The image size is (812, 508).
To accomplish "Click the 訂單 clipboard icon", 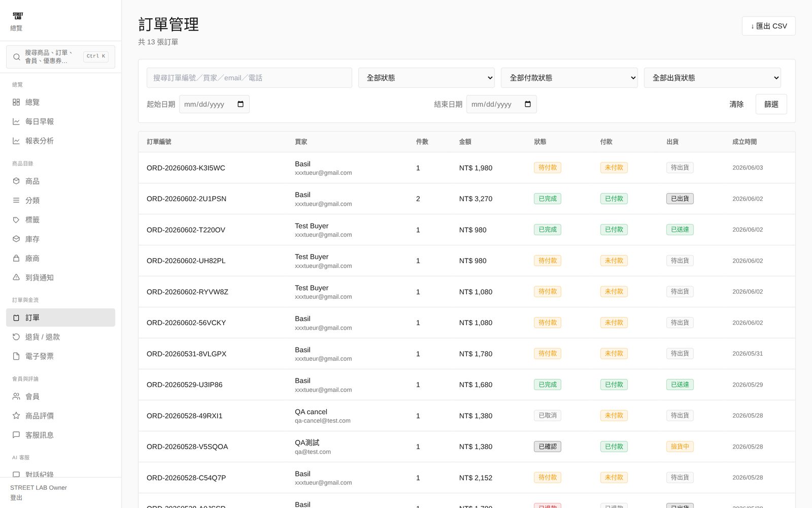I will [x=16, y=317].
